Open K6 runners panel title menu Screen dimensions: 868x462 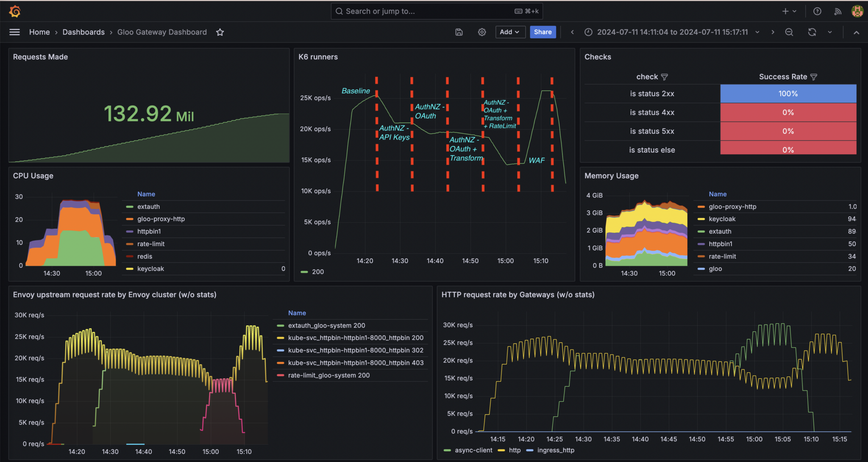[318, 57]
